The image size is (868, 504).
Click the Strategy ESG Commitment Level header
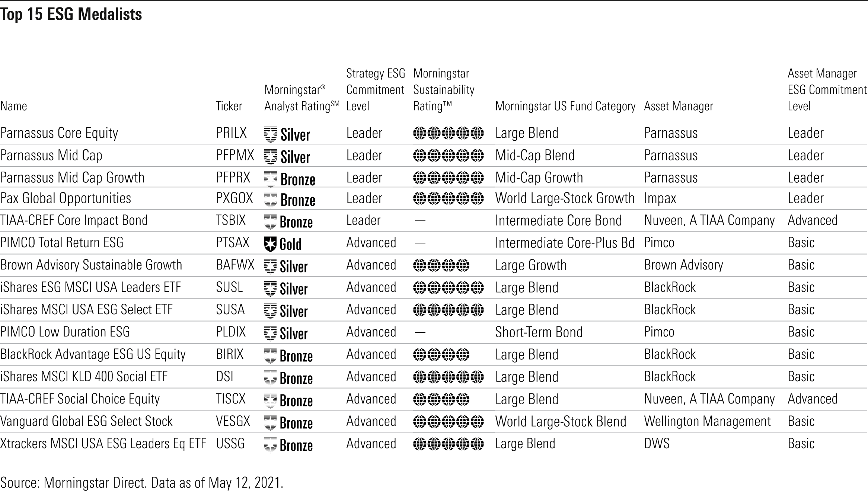click(375, 90)
